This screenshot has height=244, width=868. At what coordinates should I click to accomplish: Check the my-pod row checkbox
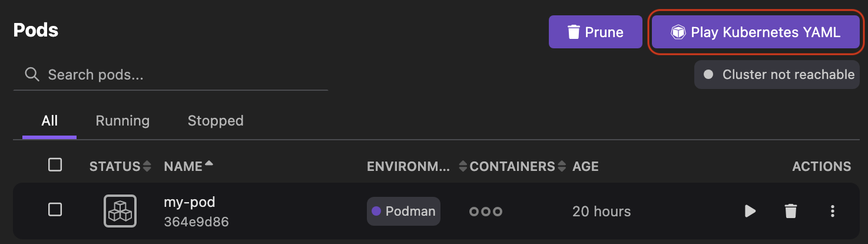(55, 209)
